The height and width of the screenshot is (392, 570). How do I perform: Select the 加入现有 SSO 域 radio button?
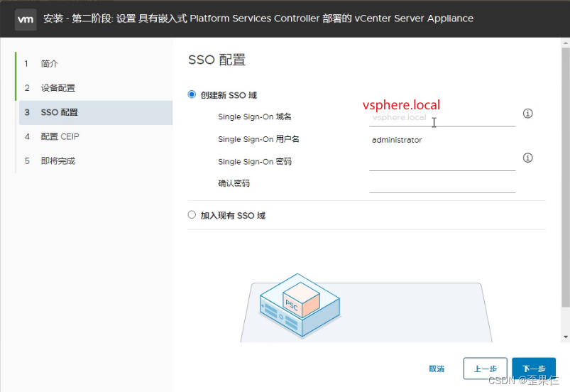point(192,214)
